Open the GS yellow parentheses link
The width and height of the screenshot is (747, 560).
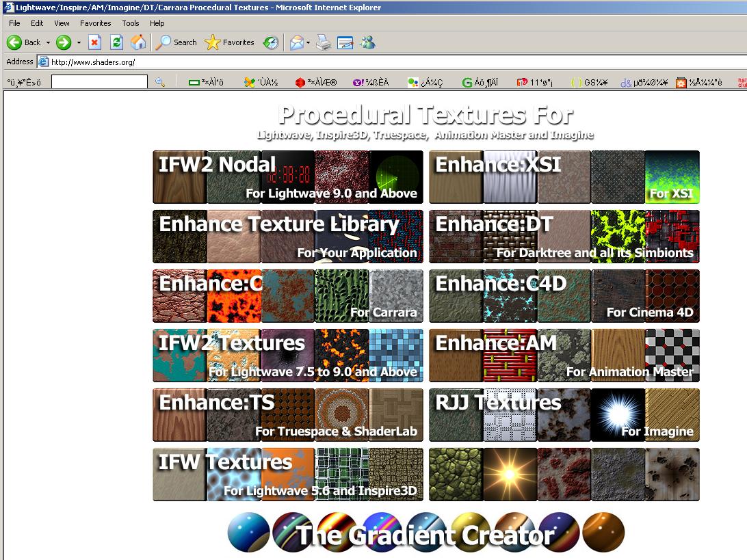click(x=589, y=82)
